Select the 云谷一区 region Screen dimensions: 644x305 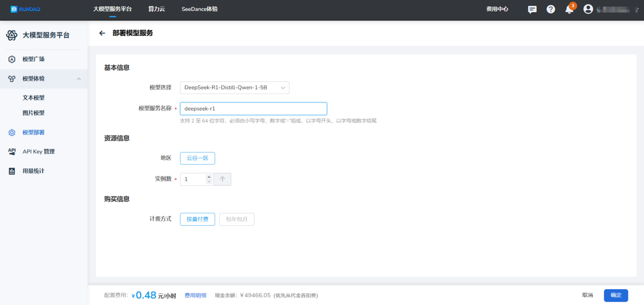(x=197, y=158)
